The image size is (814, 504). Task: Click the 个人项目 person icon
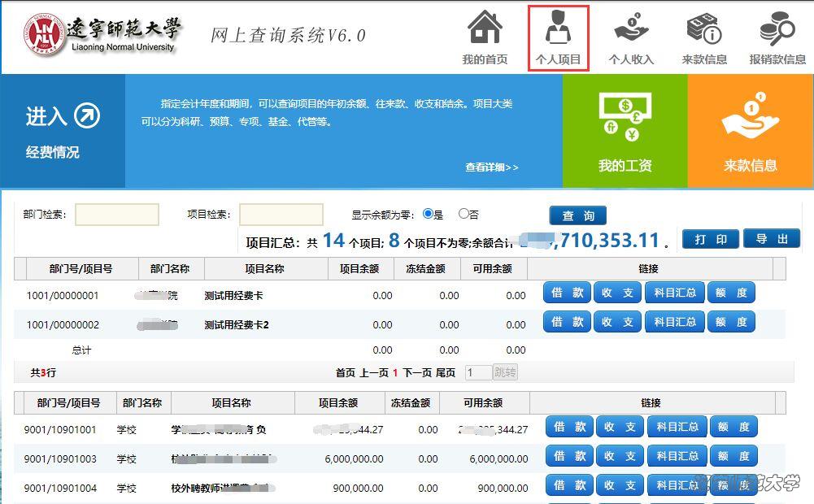click(x=558, y=29)
